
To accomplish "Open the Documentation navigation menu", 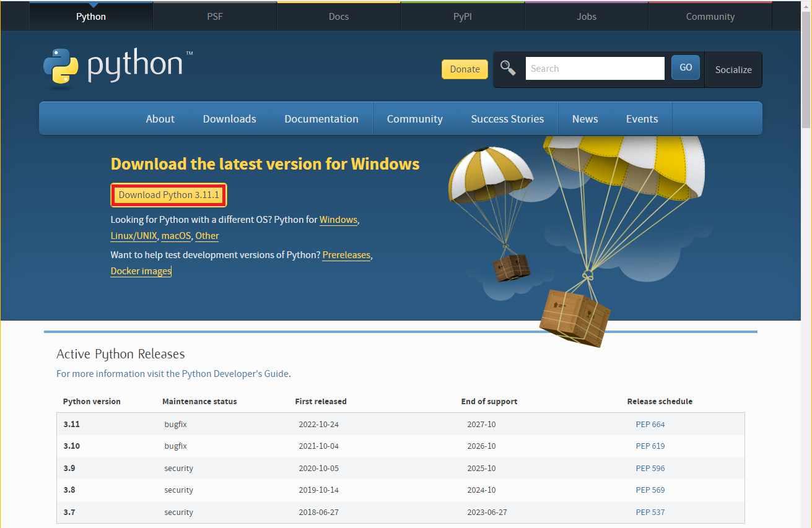I will coord(321,119).
